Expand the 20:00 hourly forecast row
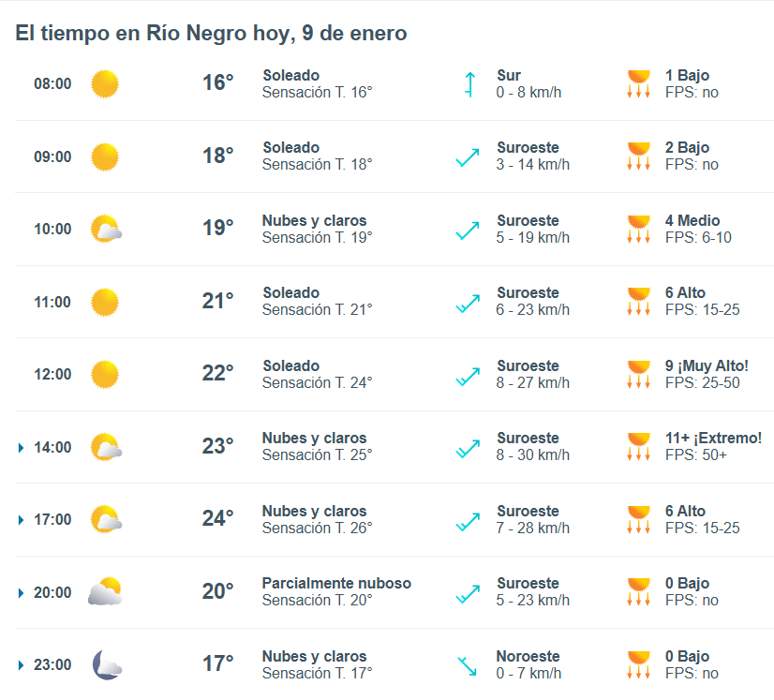 (21, 593)
